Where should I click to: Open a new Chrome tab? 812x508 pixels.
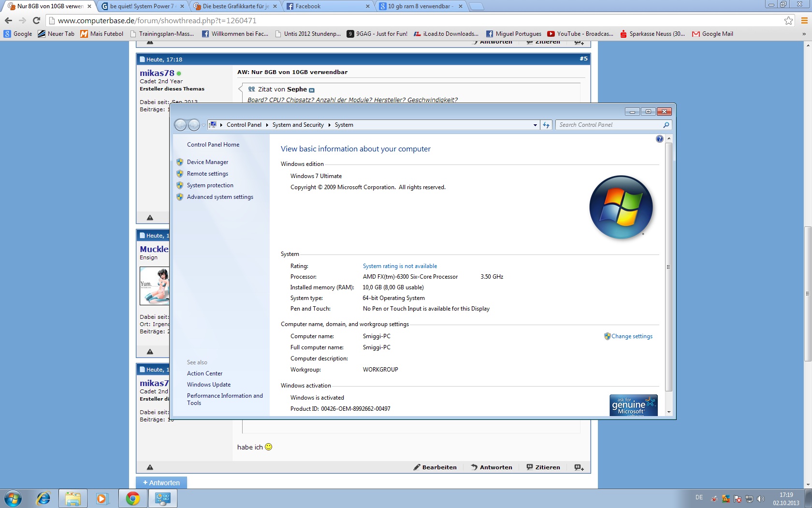tap(477, 6)
